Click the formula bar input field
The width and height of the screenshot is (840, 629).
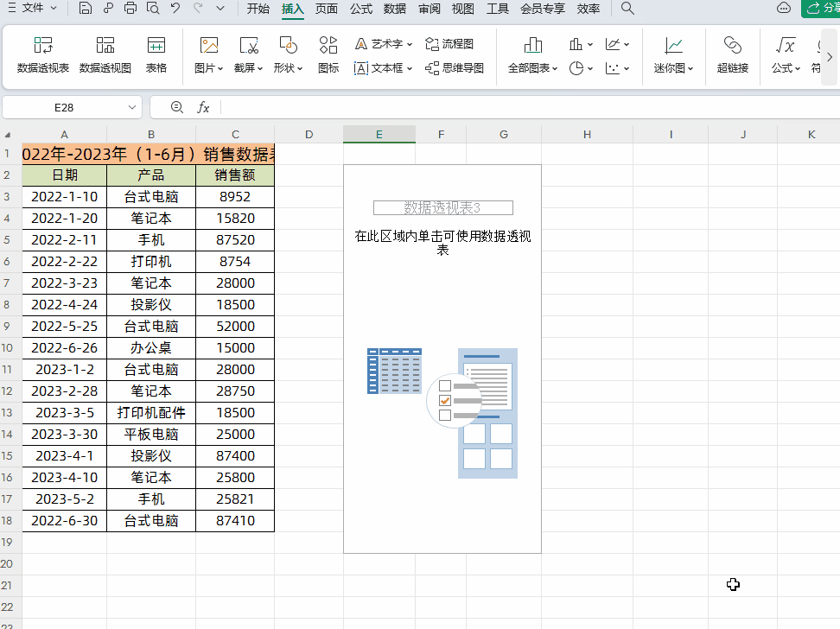pos(529,107)
